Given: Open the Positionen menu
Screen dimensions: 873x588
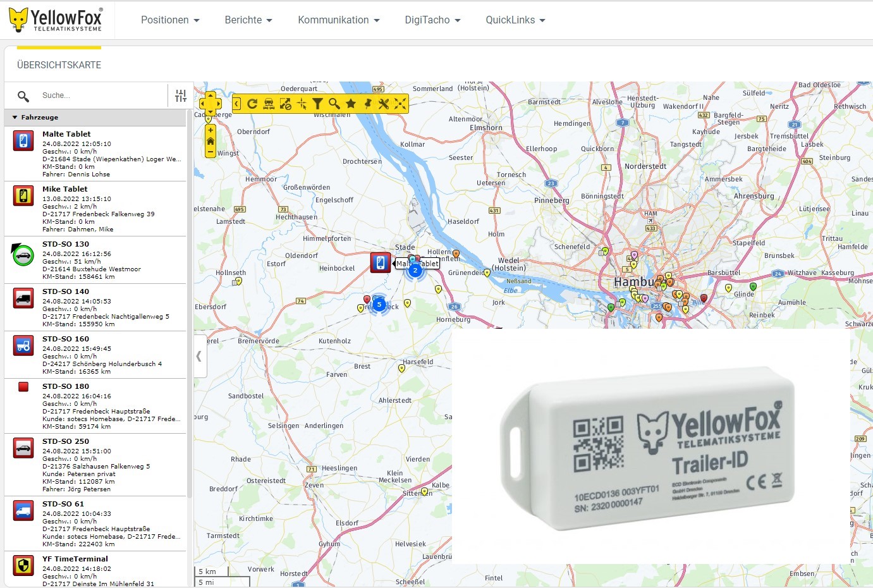Looking at the screenshot, I should [x=170, y=20].
